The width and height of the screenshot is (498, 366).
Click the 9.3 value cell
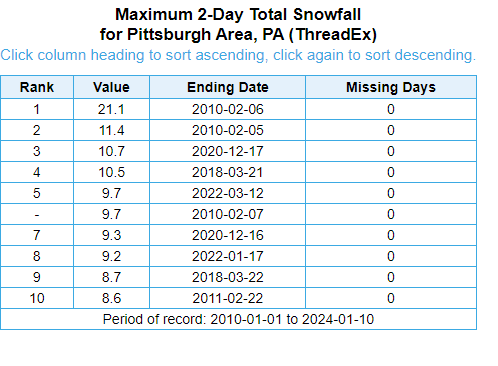[x=111, y=235]
